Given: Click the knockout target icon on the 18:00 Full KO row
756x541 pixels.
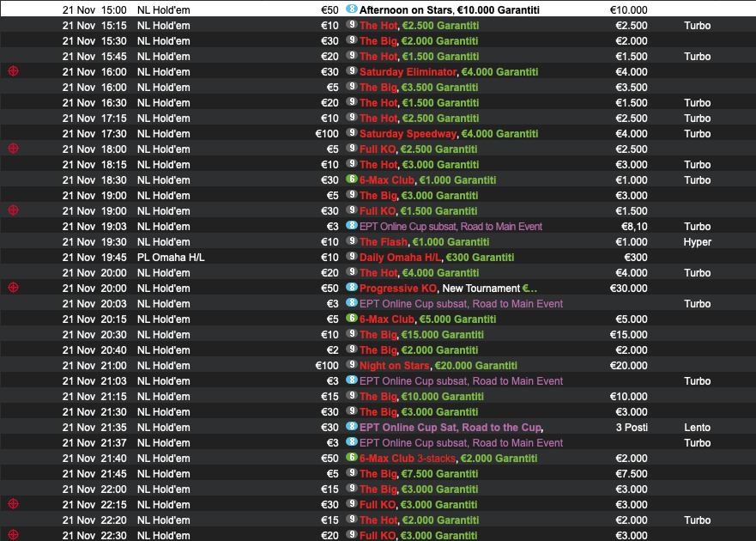Looking at the screenshot, I should (x=14, y=149).
